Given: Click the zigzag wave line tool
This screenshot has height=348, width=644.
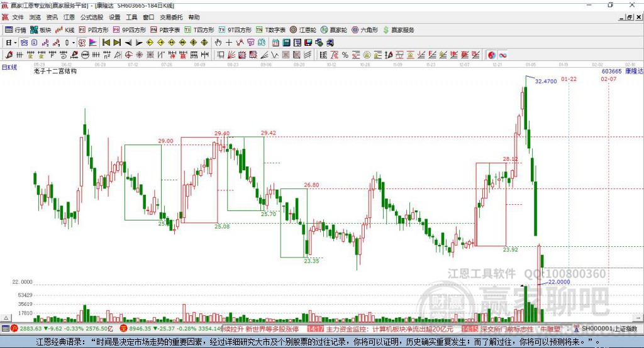Looking at the screenshot, I should point(275,55).
